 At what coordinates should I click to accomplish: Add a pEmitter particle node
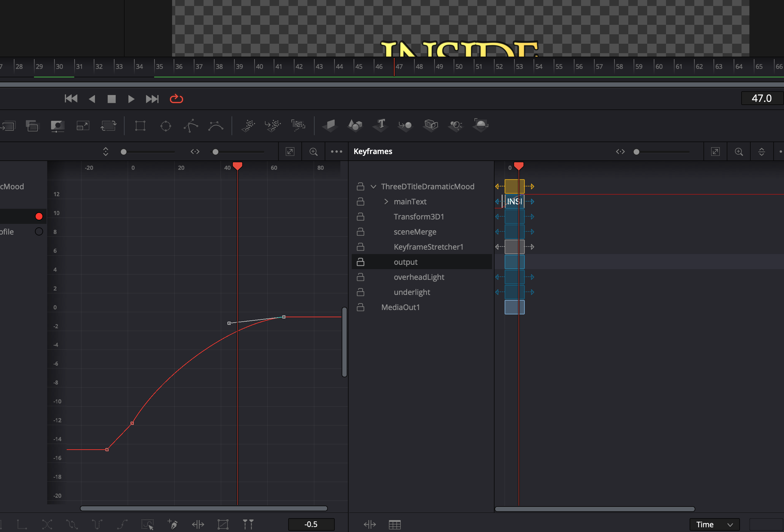click(x=248, y=126)
